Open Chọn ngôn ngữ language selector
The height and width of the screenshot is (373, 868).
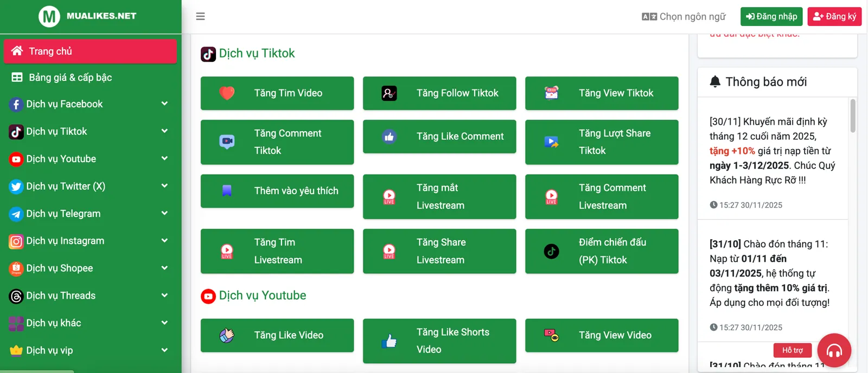point(685,16)
